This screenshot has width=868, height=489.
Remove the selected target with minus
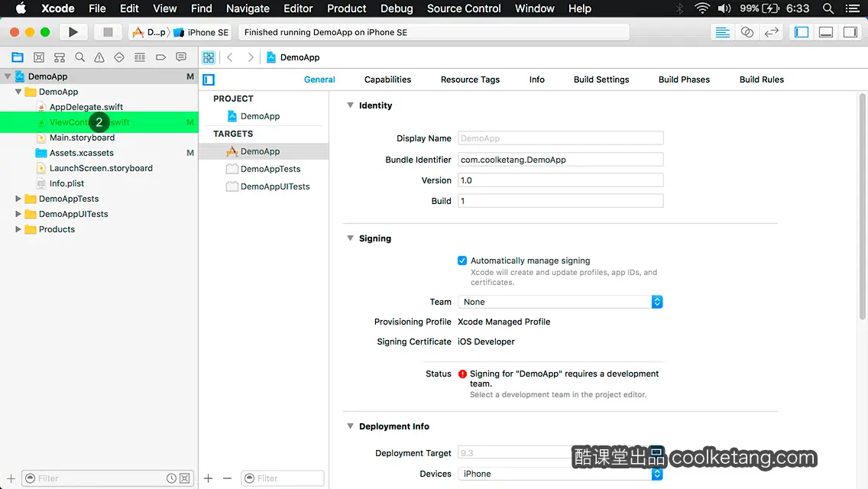pyautogui.click(x=227, y=478)
